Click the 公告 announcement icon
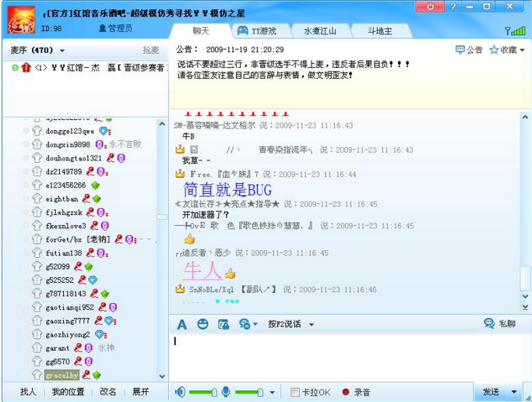 (469, 50)
